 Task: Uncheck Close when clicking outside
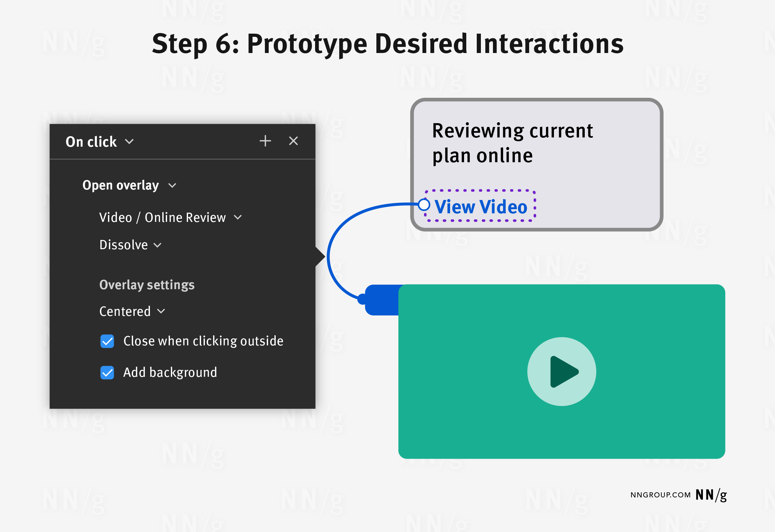107,341
